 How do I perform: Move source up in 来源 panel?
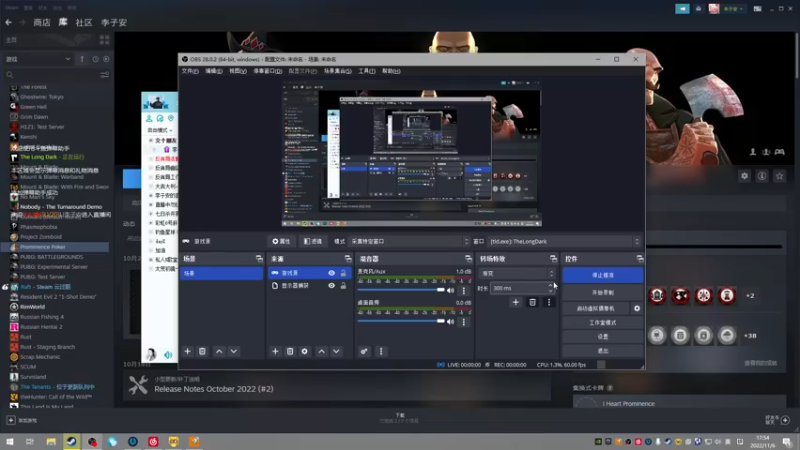coord(321,351)
